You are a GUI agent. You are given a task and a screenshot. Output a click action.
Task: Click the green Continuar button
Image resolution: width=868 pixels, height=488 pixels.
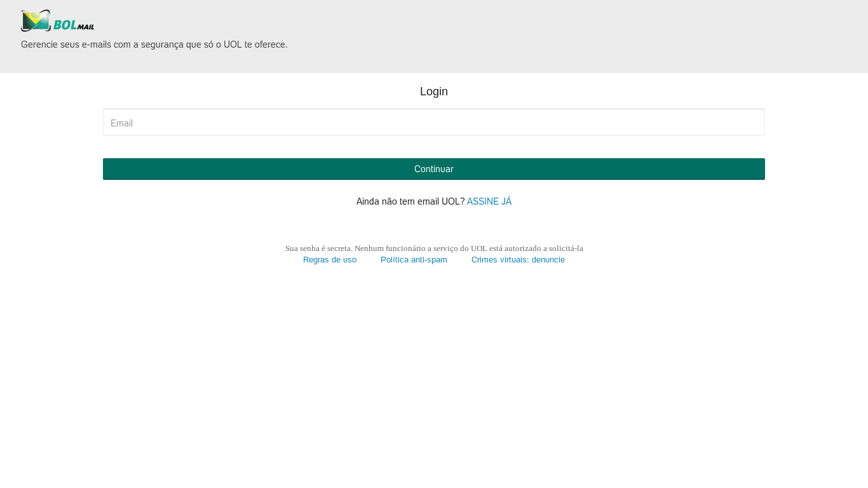[x=434, y=169]
